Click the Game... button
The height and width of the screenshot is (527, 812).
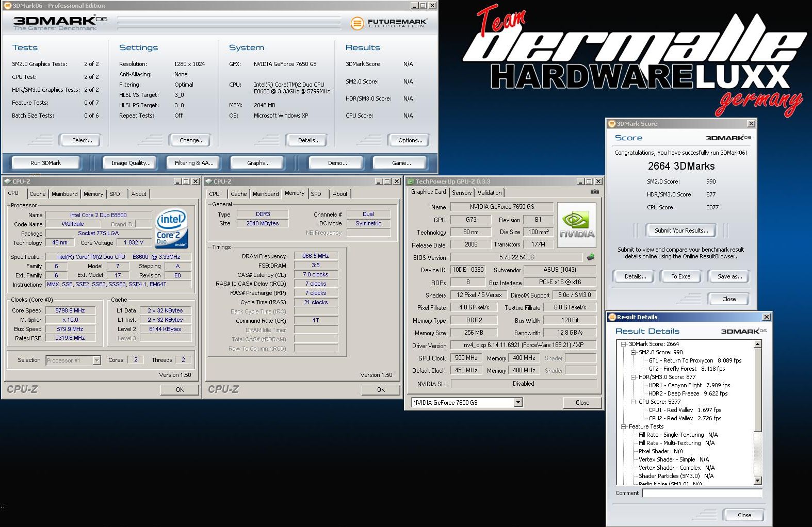[x=401, y=163]
